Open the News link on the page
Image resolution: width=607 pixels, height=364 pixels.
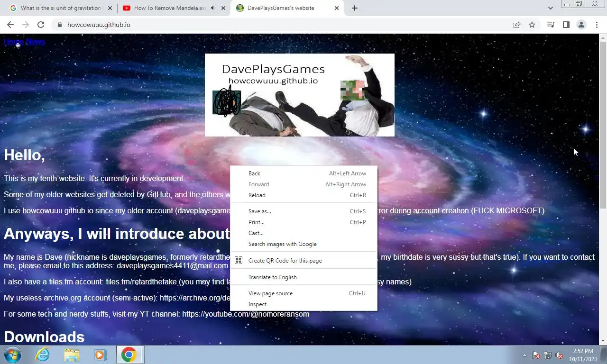pos(35,42)
